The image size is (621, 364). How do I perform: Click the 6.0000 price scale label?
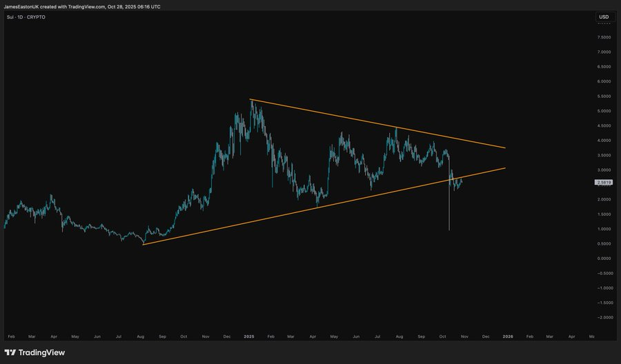click(604, 81)
